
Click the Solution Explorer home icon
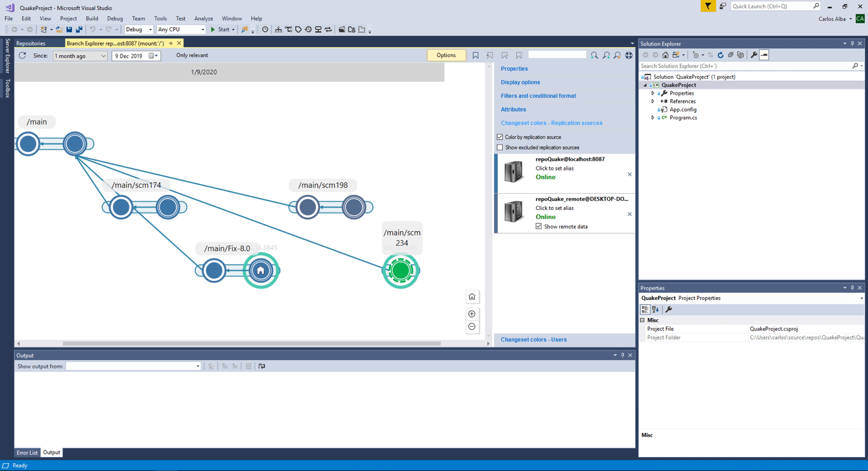[x=665, y=55]
